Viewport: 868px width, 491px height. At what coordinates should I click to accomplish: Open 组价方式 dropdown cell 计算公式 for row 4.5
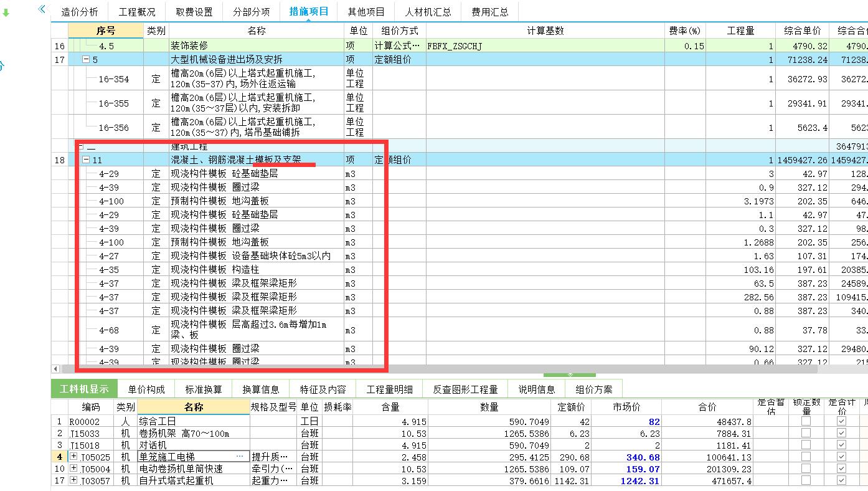point(398,46)
